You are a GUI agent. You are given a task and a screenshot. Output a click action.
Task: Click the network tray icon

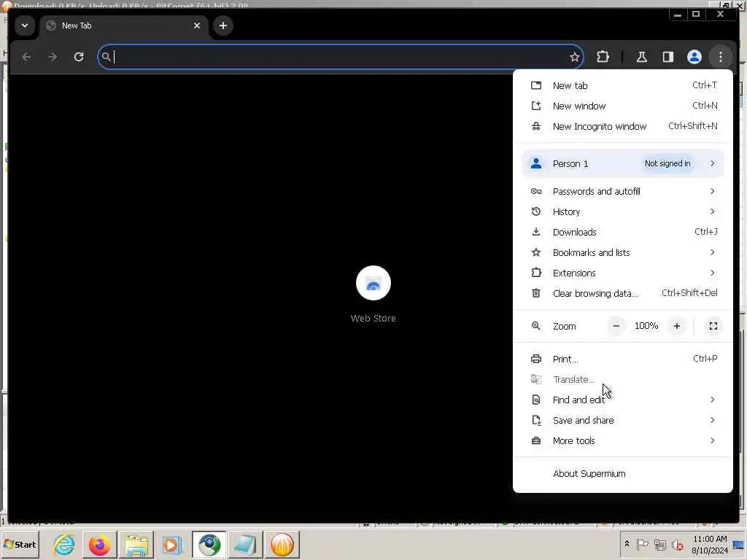(659, 544)
